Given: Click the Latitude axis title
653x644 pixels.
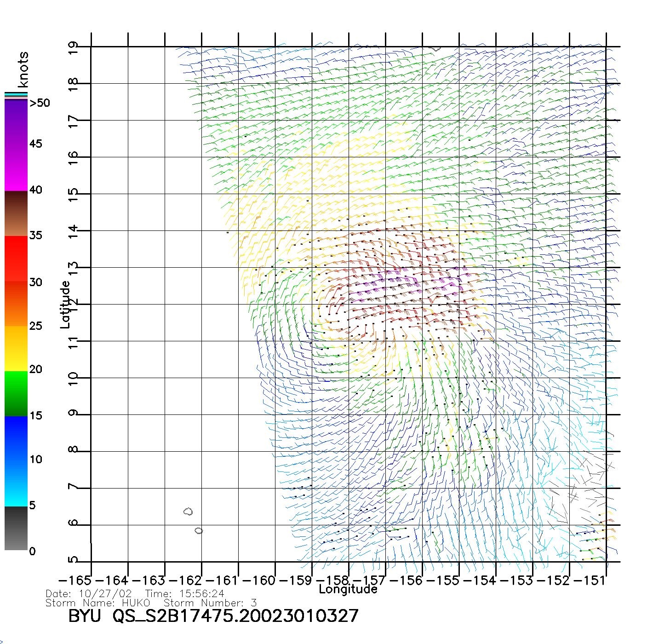Looking at the screenshot, I should (65, 305).
